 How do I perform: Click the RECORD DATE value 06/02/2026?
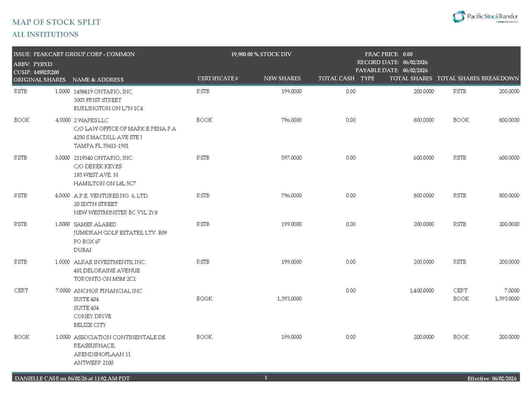click(415, 62)
